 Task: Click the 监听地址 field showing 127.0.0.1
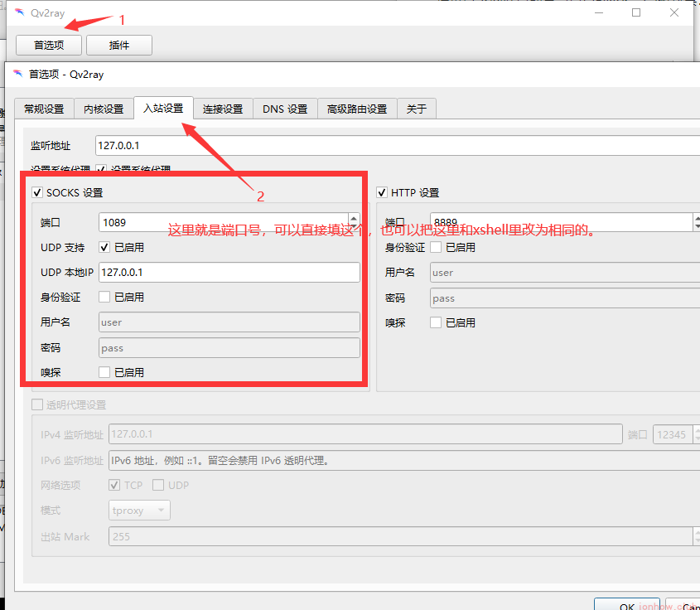tap(398, 146)
